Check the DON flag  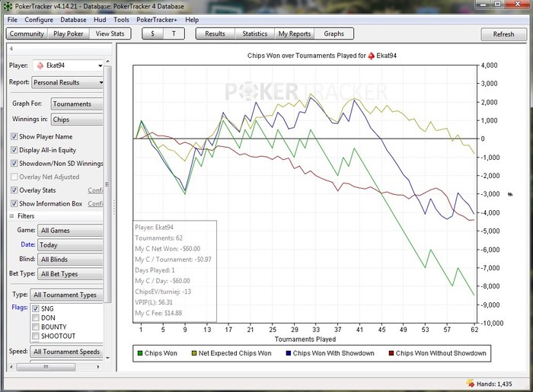pyautogui.click(x=35, y=317)
